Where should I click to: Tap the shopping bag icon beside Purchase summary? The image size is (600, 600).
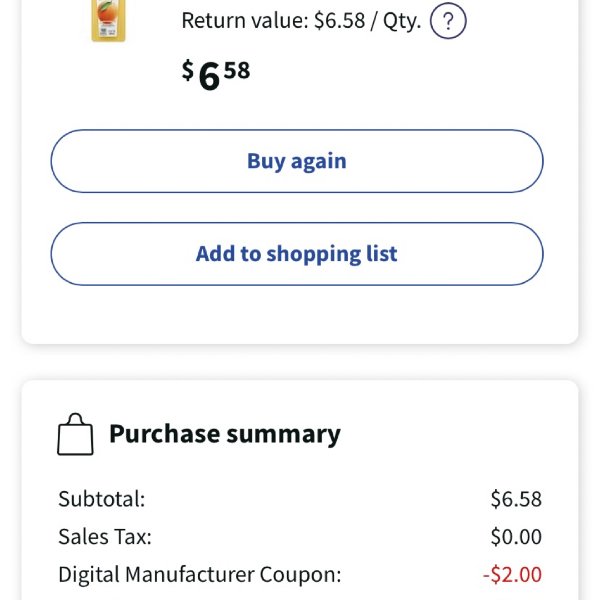[x=75, y=434]
